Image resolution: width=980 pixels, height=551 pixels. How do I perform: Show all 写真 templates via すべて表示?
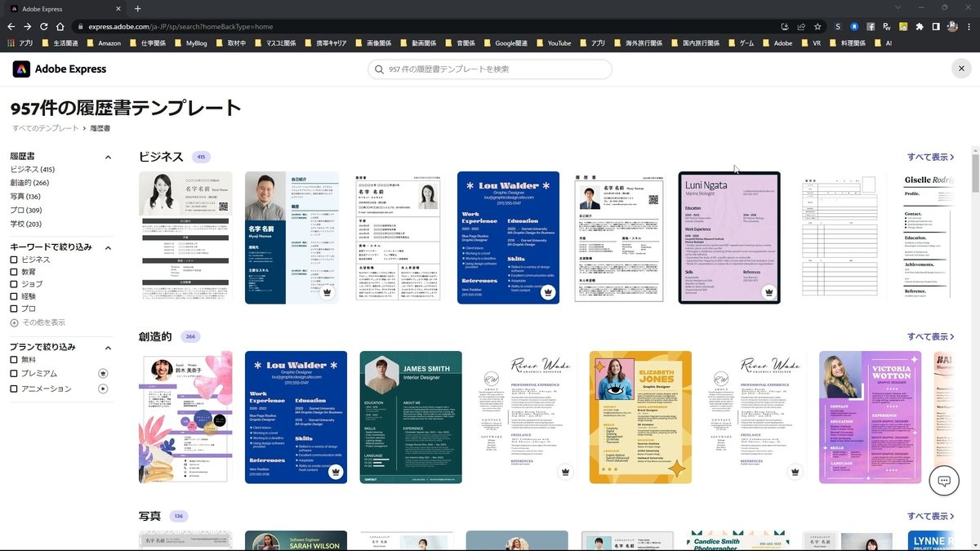coord(931,516)
